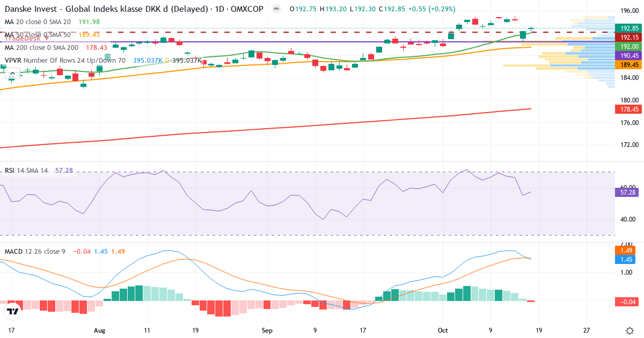Click the blue 395.037K VPVR value
644x338 pixels.
148,61
